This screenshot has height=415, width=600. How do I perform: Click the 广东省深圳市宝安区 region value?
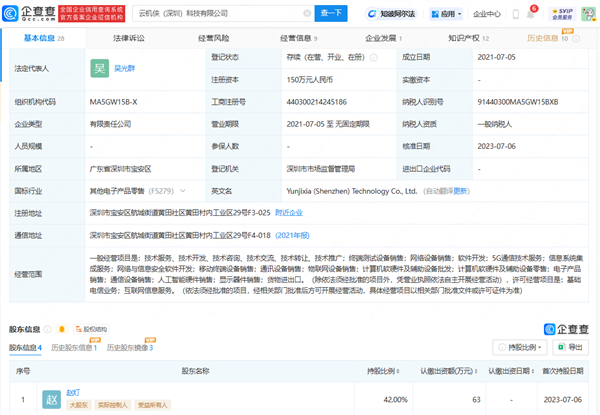pyautogui.click(x=121, y=169)
